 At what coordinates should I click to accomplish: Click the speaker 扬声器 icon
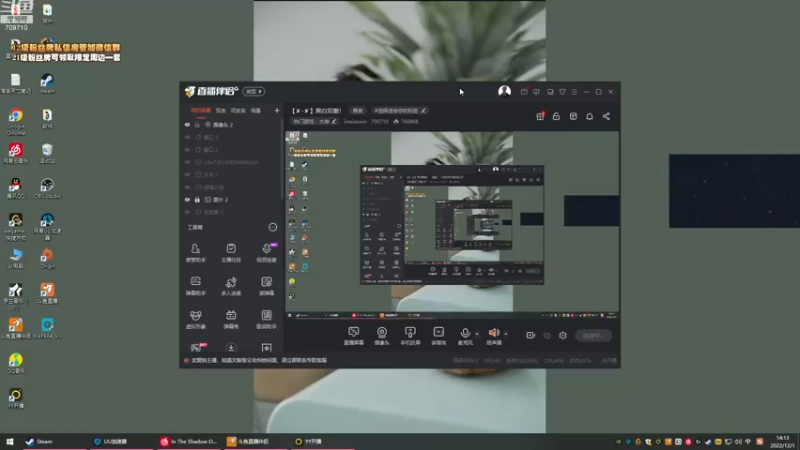(x=493, y=333)
